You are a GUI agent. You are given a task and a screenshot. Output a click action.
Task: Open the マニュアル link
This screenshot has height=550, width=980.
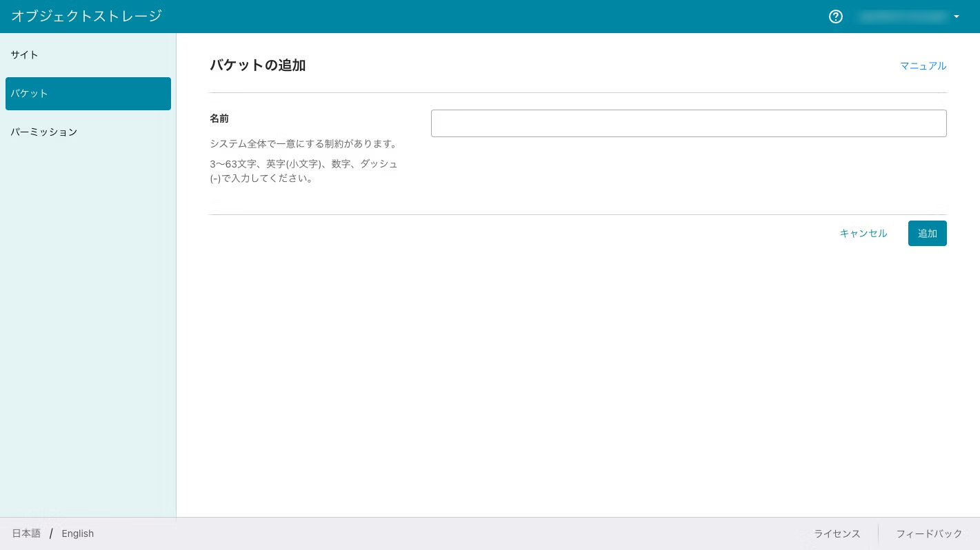(923, 66)
